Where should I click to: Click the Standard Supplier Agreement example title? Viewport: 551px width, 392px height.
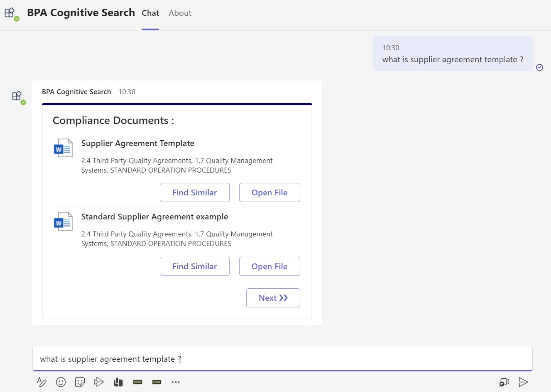pyautogui.click(x=154, y=217)
